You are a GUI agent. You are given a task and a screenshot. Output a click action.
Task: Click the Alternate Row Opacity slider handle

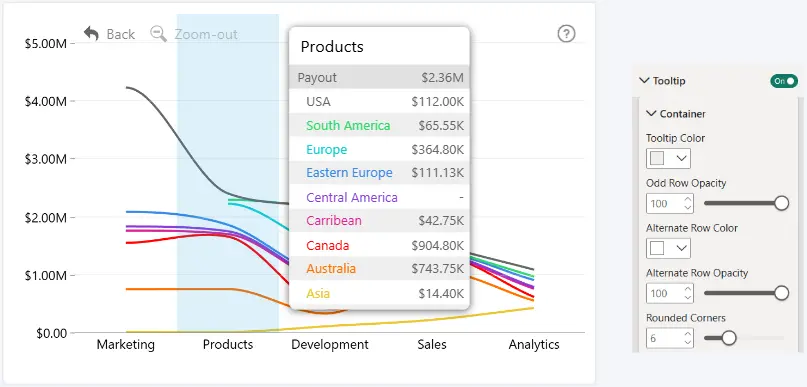pos(781,293)
